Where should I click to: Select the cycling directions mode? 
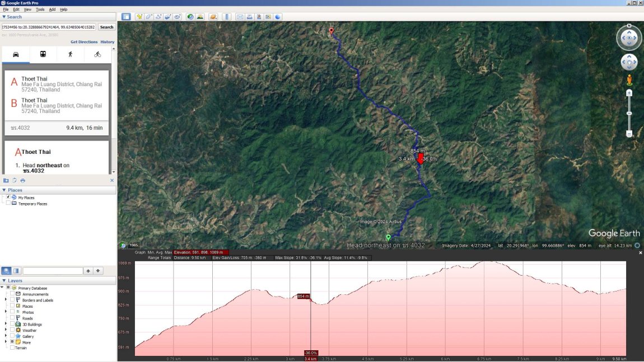[96, 54]
